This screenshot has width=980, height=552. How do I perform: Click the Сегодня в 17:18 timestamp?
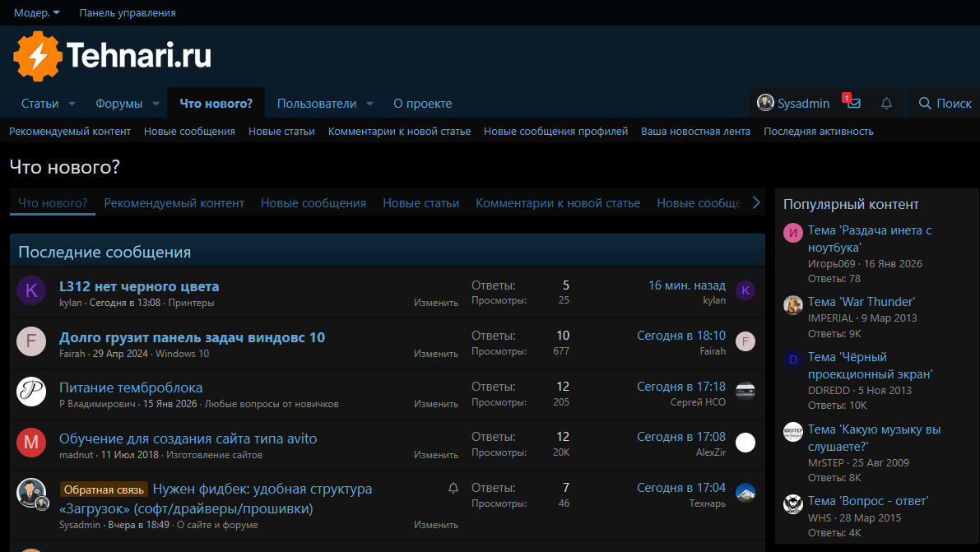pyautogui.click(x=681, y=387)
